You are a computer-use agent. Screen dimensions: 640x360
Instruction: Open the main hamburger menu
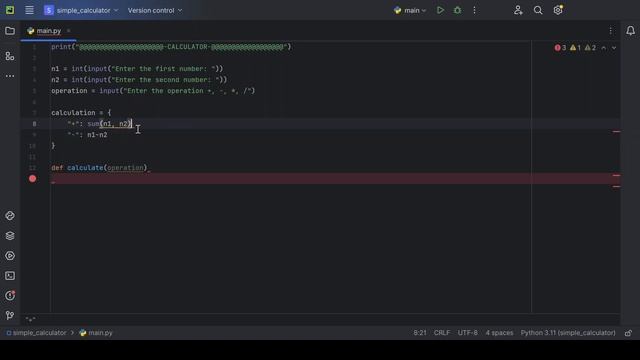click(29, 10)
